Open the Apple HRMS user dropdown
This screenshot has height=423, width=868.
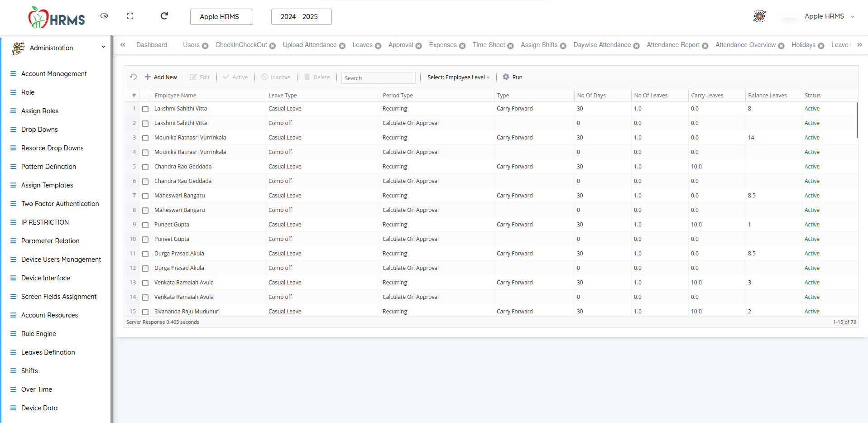click(829, 16)
